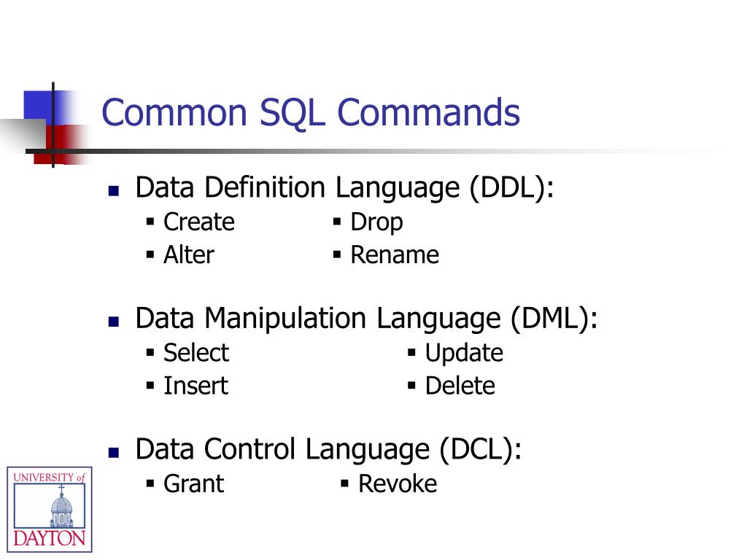Click the Delete command text
Image resolution: width=747 pixels, height=560 pixels.
(460, 386)
